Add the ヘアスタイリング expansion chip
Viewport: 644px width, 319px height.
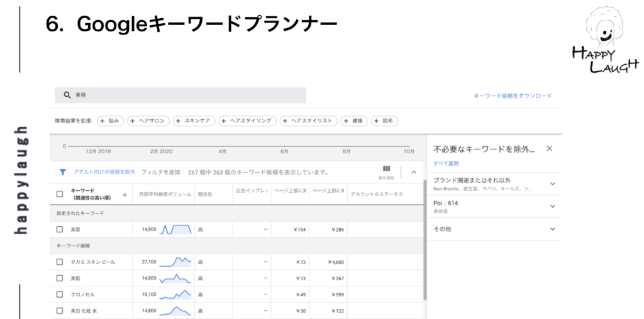(248, 121)
